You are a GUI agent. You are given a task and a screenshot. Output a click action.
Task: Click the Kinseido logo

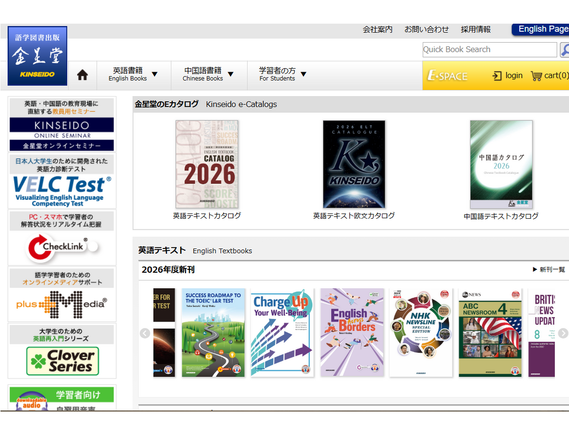tap(37, 56)
